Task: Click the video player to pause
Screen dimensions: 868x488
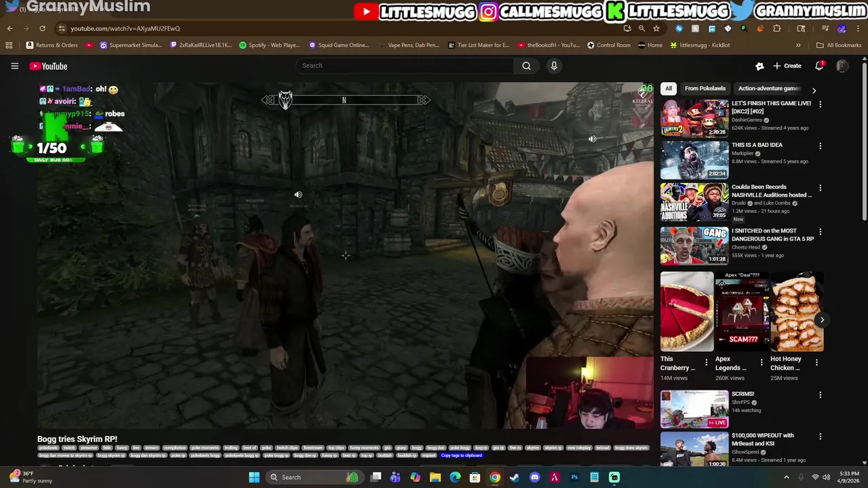Action: click(x=345, y=256)
